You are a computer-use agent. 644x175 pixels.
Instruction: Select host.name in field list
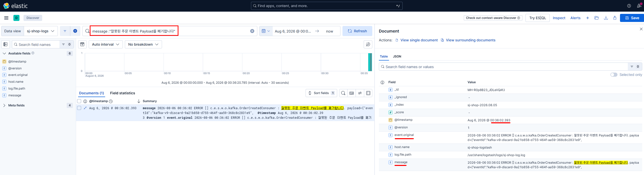coord(16,82)
